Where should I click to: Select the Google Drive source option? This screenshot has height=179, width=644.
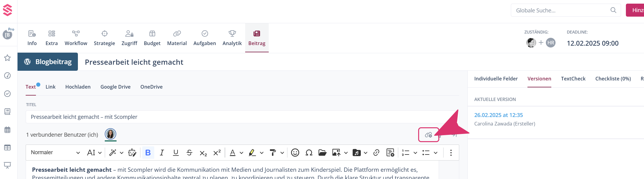(115, 87)
